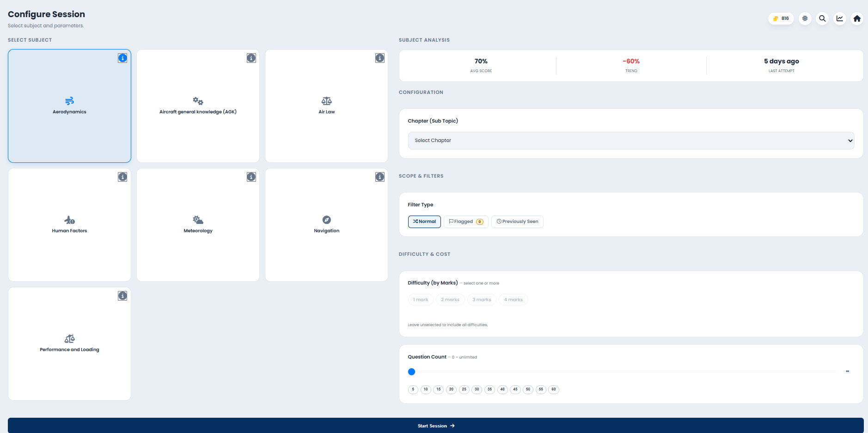The image size is (868, 433).
Task: Set question count to 25
Action: [x=464, y=390]
